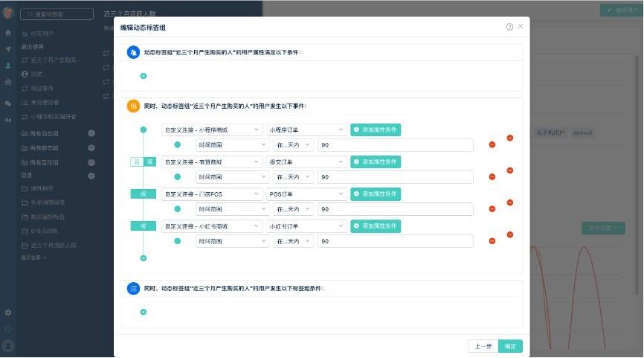The width and height of the screenshot is (644, 358).
Task: Open the Ad icon in left rail
Action: click(7, 120)
